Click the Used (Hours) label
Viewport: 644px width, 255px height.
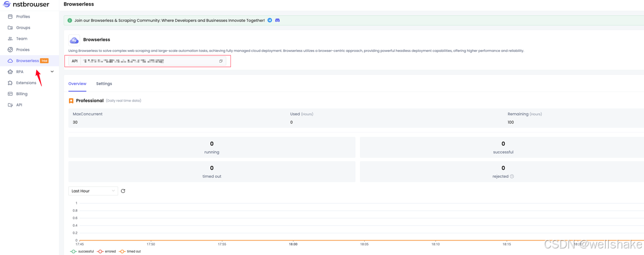[302, 114]
